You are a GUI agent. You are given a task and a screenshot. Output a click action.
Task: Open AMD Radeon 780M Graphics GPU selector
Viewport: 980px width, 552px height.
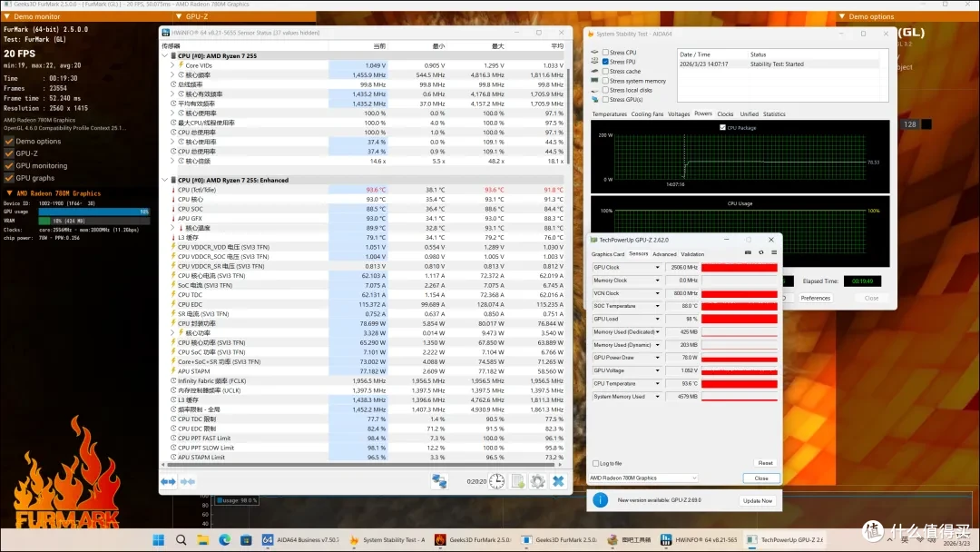(642, 478)
